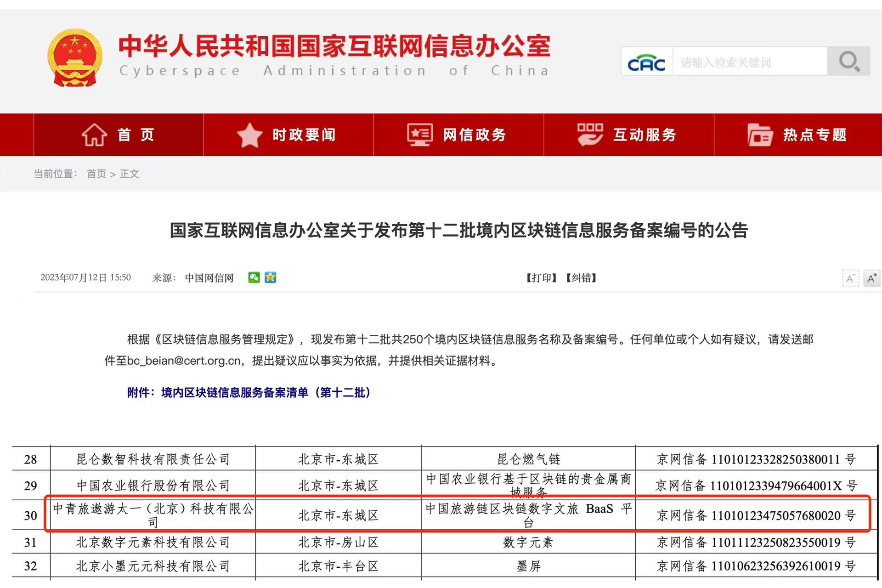
Task: Click record number 京网信备 11010623256392610019 号
Action: tap(756, 566)
